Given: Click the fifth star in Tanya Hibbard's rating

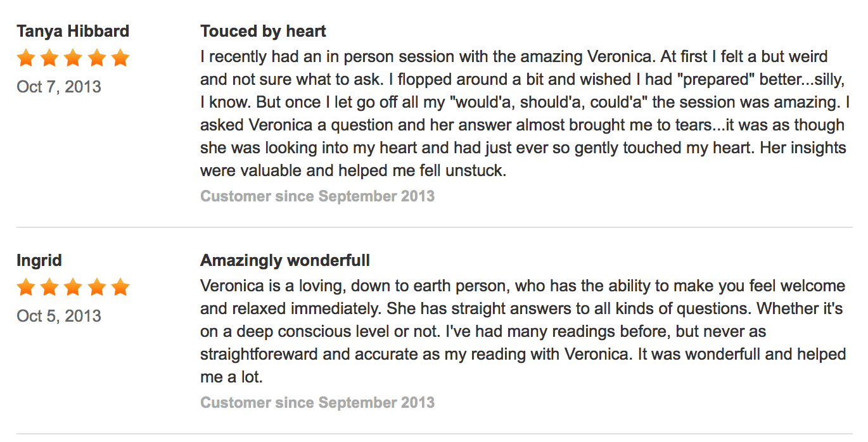Looking at the screenshot, I should pyautogui.click(x=120, y=59).
